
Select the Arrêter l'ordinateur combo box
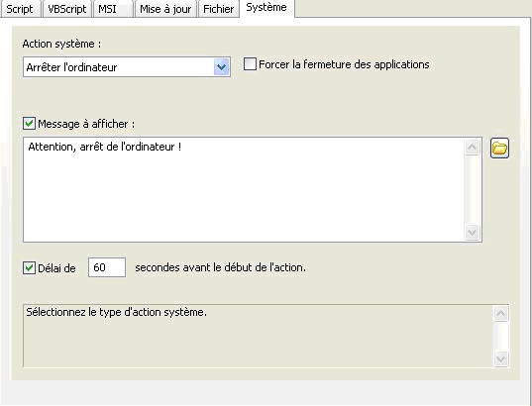tap(127, 66)
